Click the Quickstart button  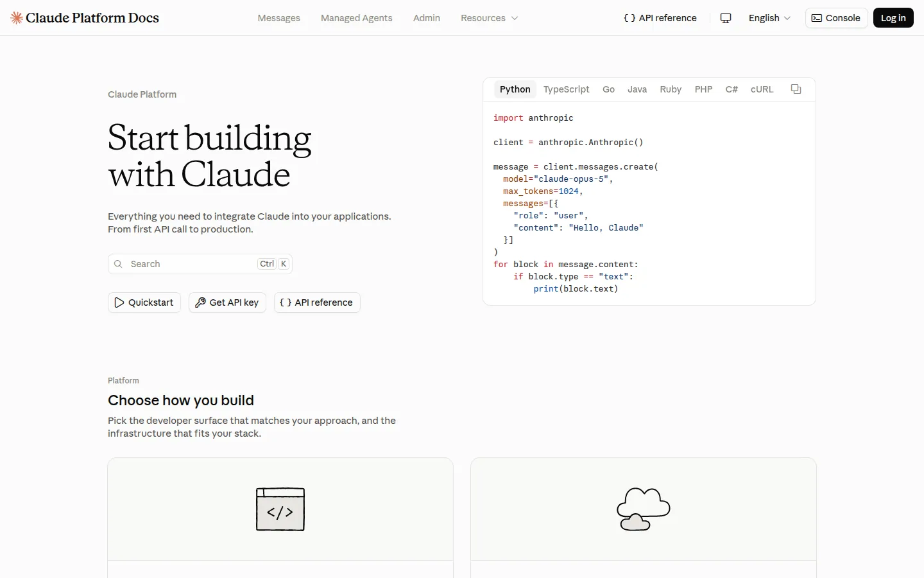point(144,302)
